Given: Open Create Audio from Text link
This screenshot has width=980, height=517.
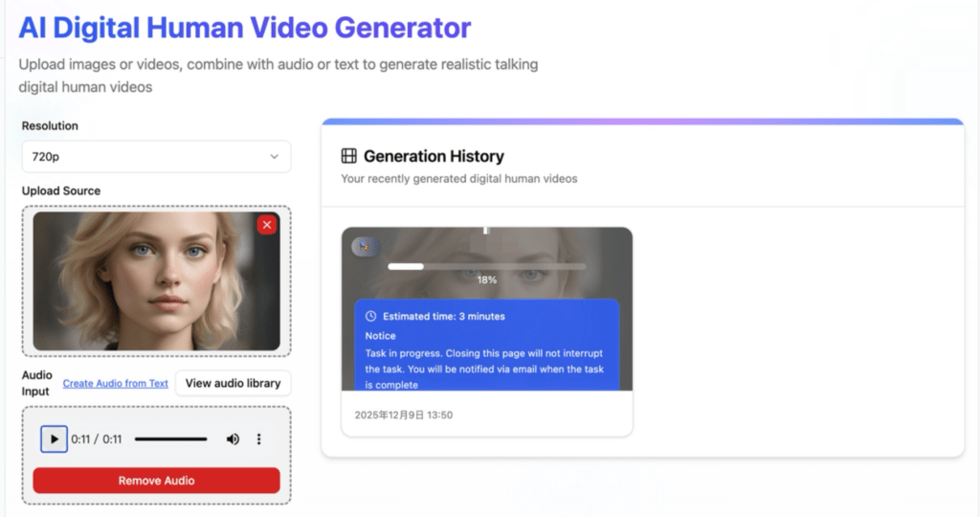Looking at the screenshot, I should 115,383.
